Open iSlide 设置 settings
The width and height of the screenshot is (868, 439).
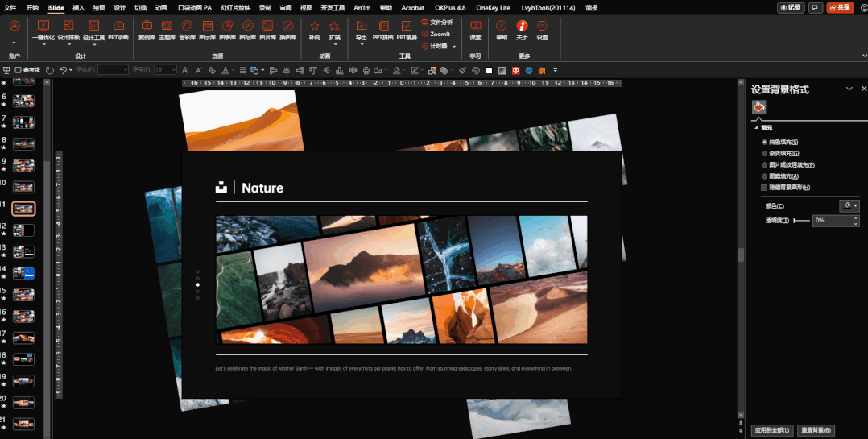(543, 31)
